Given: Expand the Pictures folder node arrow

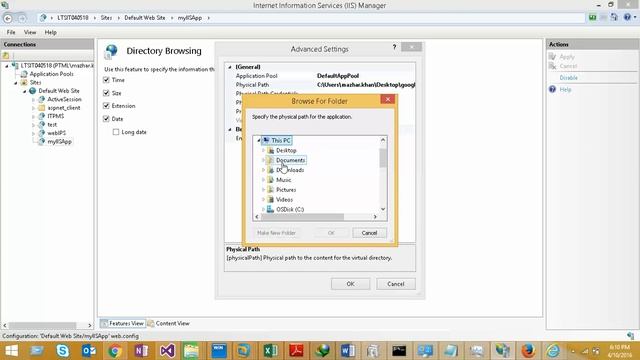Looking at the screenshot, I should [x=264, y=190].
